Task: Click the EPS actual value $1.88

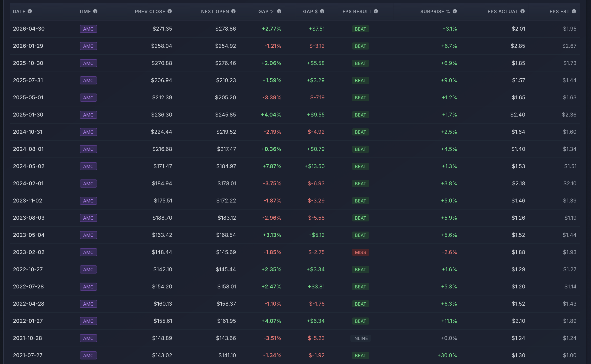Action: coord(518,252)
